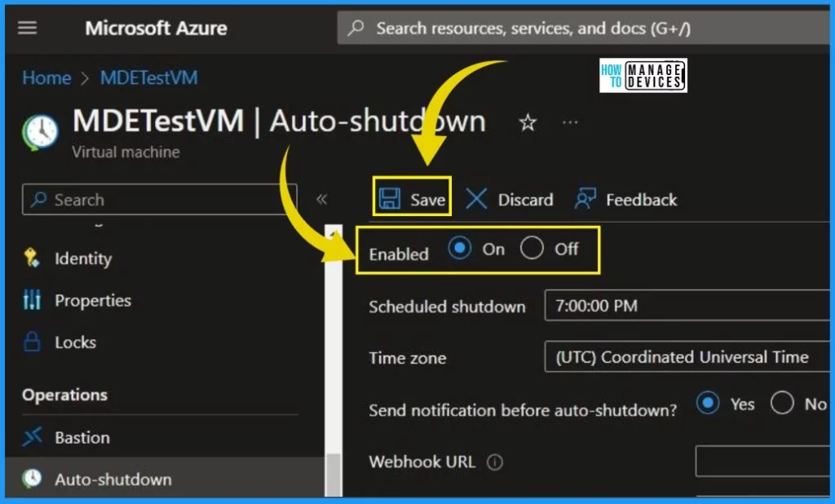
Task: Open Locks in the sidebar menu
Action: click(75, 343)
